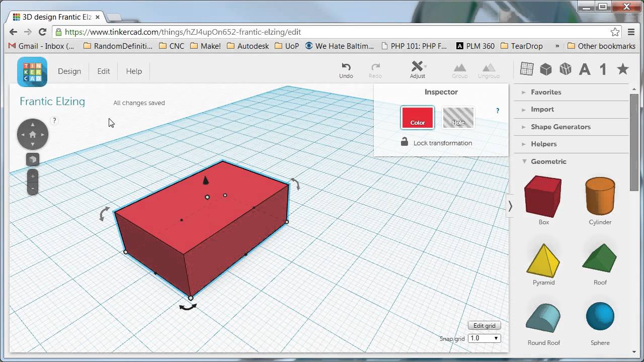Click the Frantic Elzing project title
Screen dimensions: 644x362
52,102
